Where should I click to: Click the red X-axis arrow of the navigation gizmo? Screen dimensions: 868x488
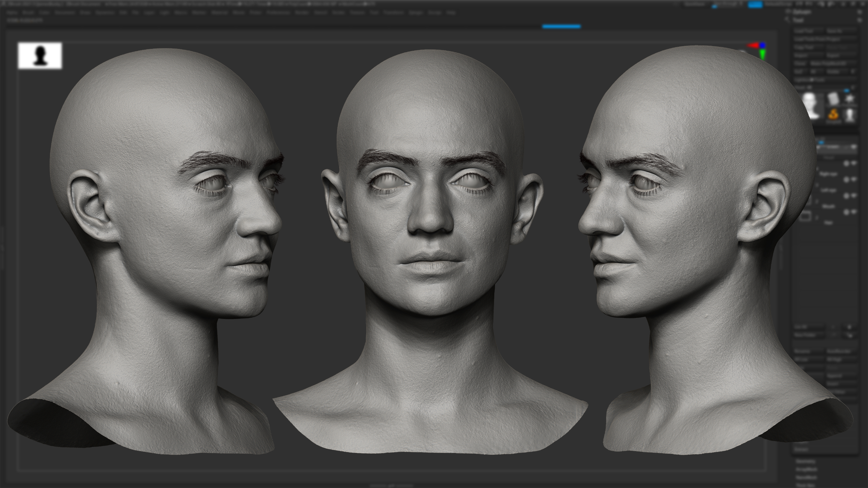pos(753,45)
